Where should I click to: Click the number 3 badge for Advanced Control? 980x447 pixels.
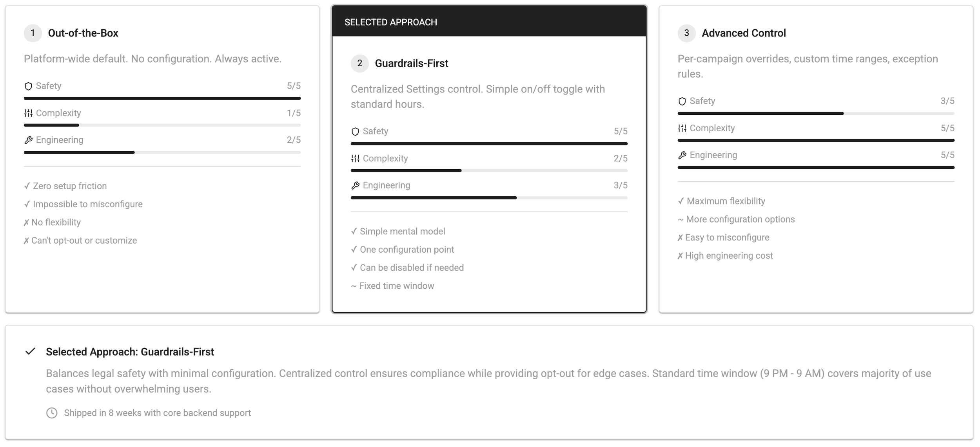pos(686,33)
